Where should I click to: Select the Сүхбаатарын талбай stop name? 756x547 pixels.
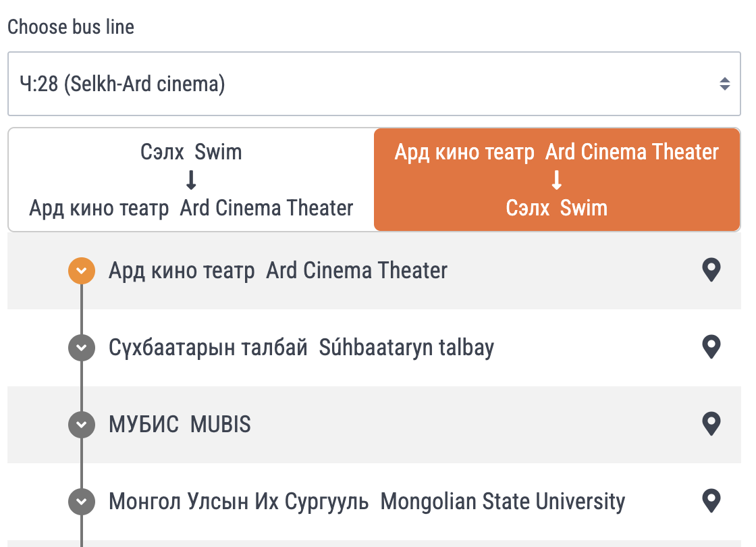click(x=301, y=348)
